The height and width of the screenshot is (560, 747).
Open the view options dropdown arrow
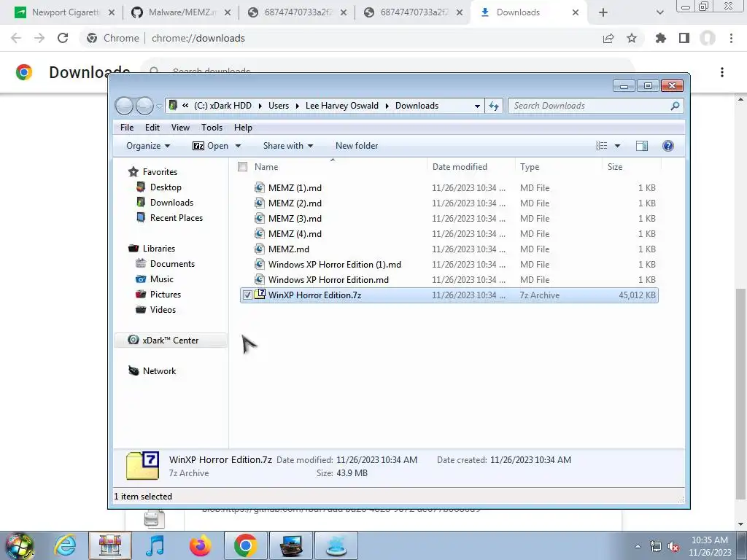(x=617, y=146)
